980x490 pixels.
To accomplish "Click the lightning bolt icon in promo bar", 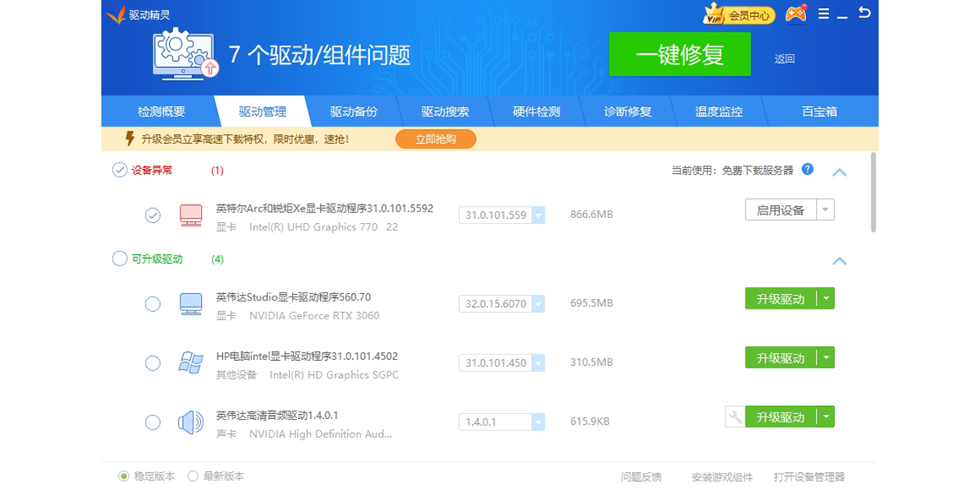I will tap(129, 139).
